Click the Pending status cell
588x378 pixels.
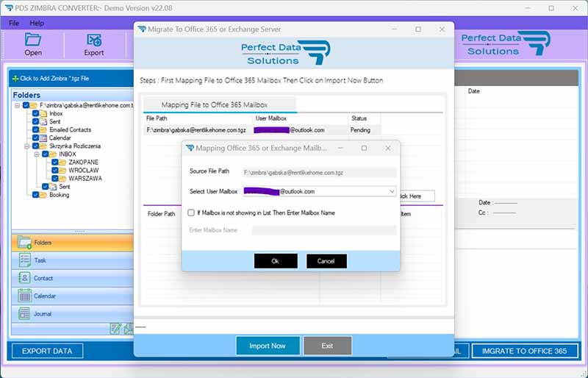[x=360, y=130]
